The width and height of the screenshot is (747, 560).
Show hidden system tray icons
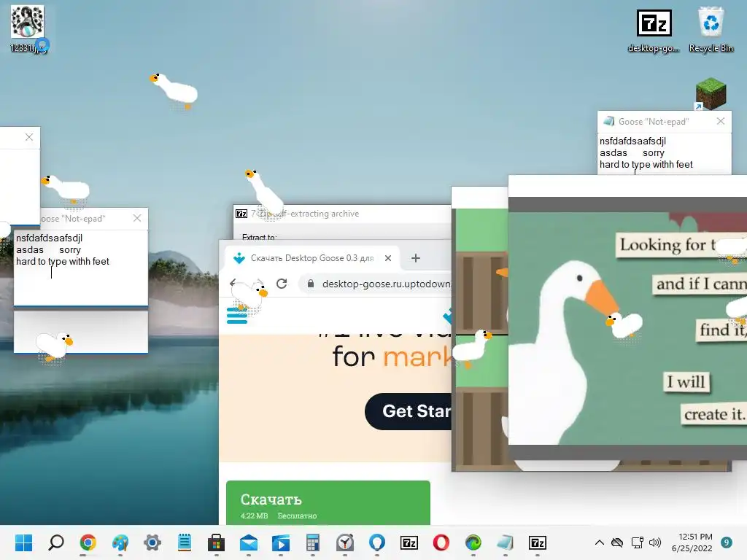(600, 542)
